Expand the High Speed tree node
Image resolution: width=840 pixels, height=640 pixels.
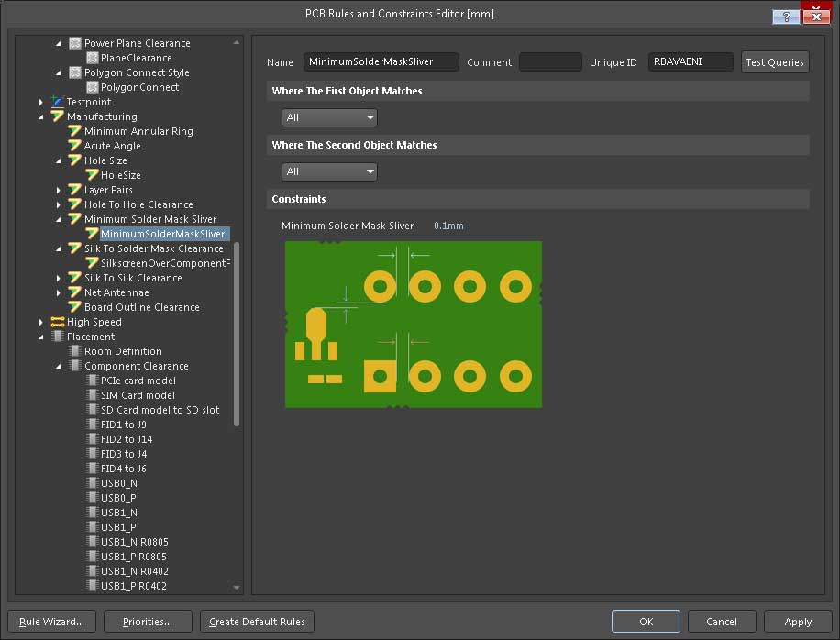41,322
